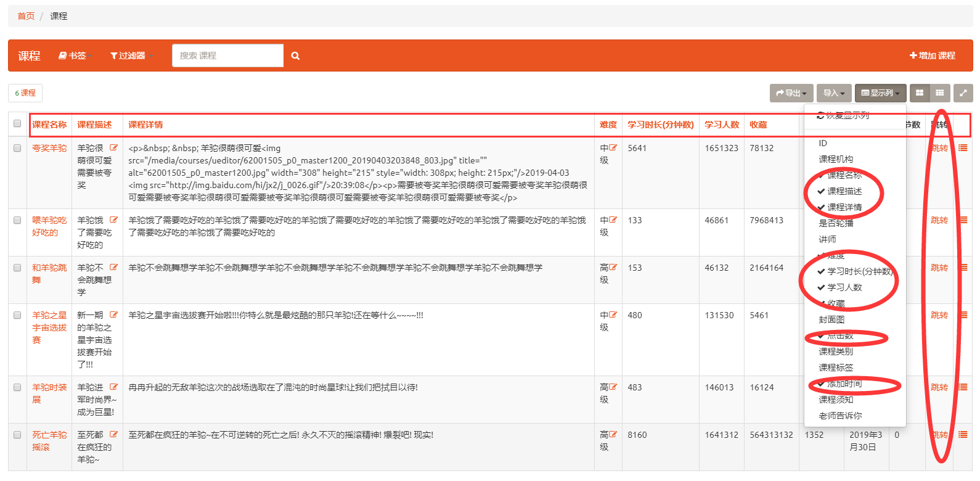Uncheck 课程详情 in display column menu
Image resolution: width=980 pixels, height=481 pixels.
[x=855, y=207]
